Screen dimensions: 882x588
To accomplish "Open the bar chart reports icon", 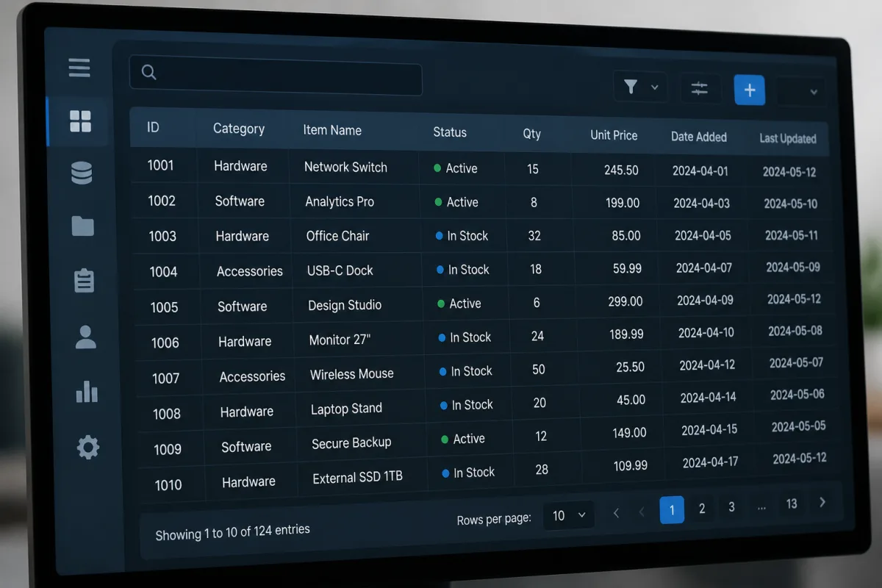I will point(87,391).
